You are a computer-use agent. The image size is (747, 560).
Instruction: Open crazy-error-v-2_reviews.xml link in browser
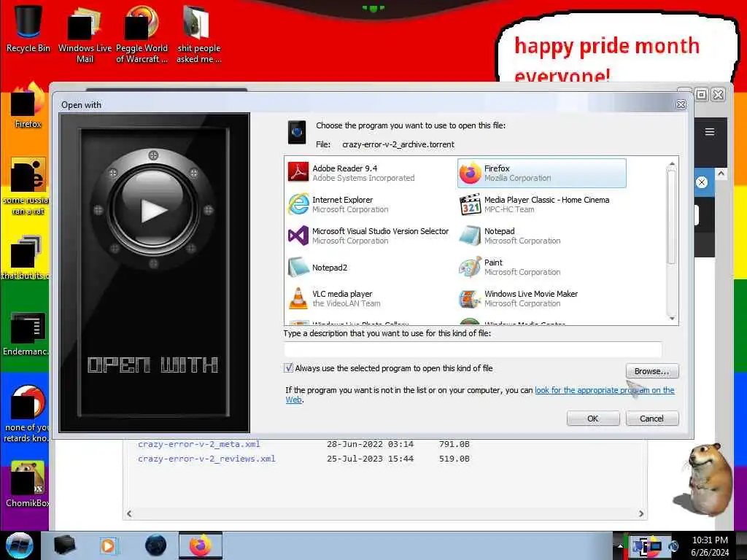pyautogui.click(x=206, y=459)
